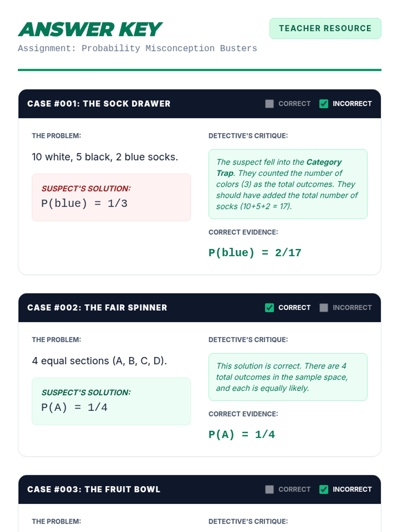Click the Category Trap critique box

[288, 184]
